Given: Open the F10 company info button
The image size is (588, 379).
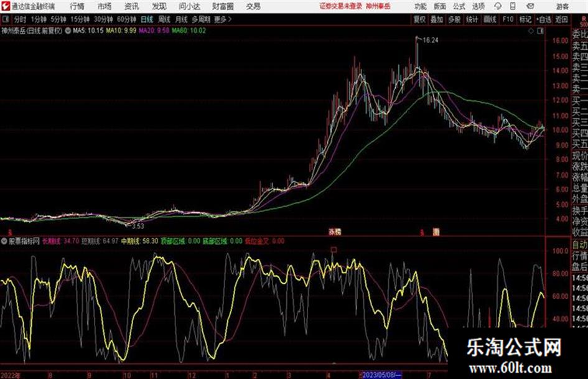Looking at the screenshot, I should point(508,19).
